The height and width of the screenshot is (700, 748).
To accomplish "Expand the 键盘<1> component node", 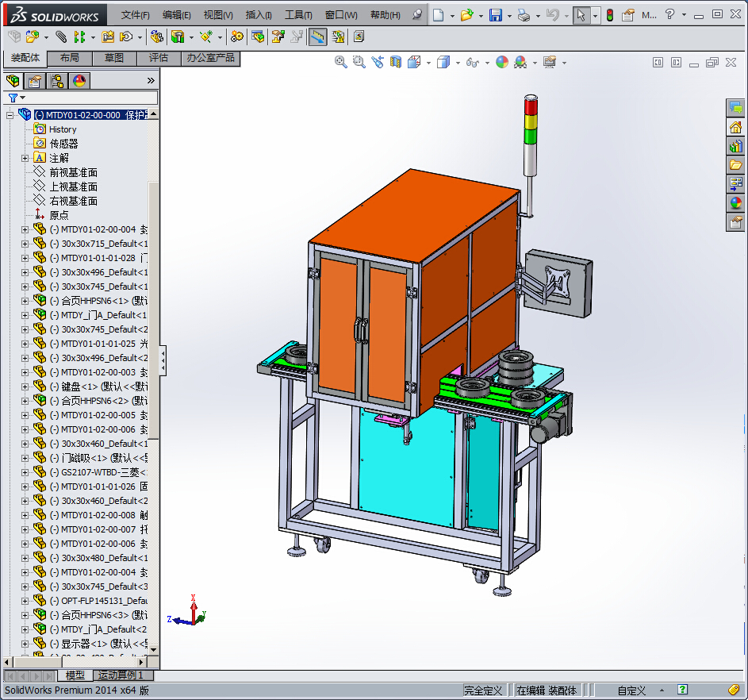I will (x=25, y=387).
